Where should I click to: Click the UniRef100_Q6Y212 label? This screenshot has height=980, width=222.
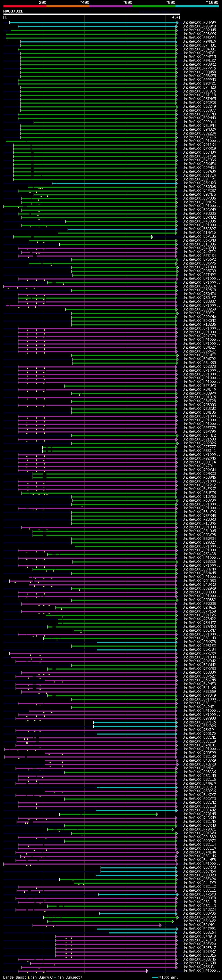[x=199, y=485]
